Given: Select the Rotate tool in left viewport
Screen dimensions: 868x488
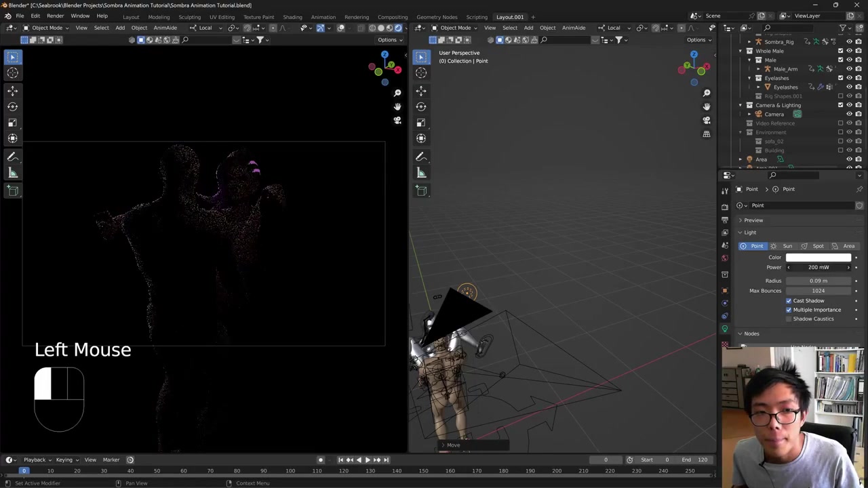Looking at the screenshot, I should pyautogui.click(x=13, y=106).
